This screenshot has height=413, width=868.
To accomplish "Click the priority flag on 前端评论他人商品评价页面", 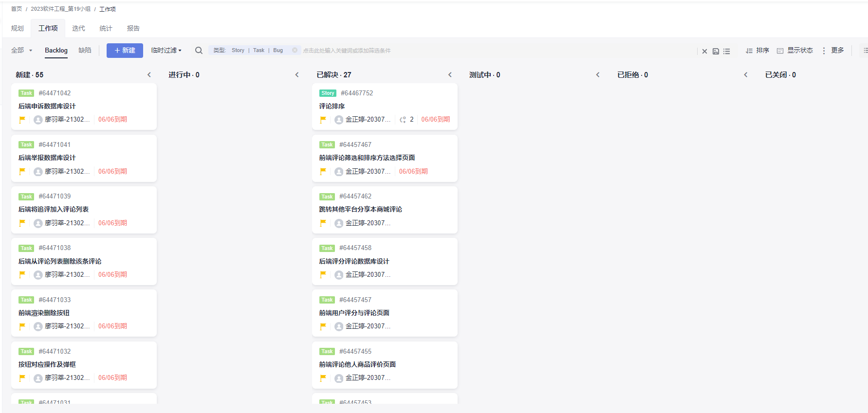I will coord(323,378).
